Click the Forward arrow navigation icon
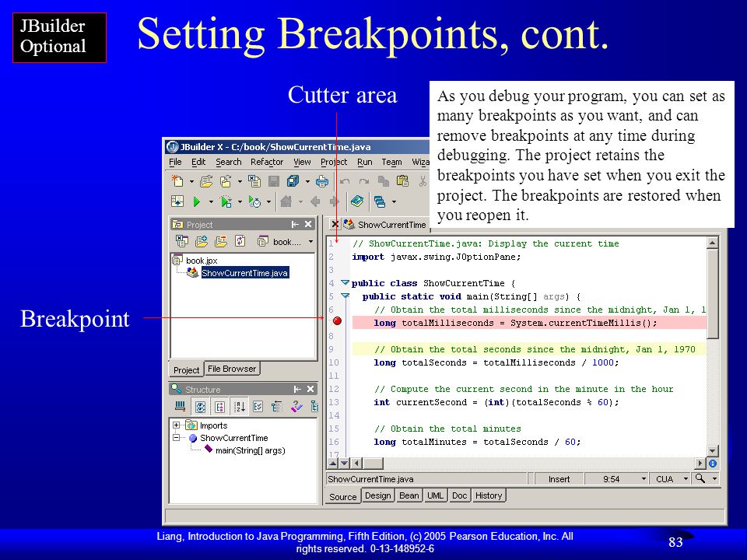 tap(335, 201)
